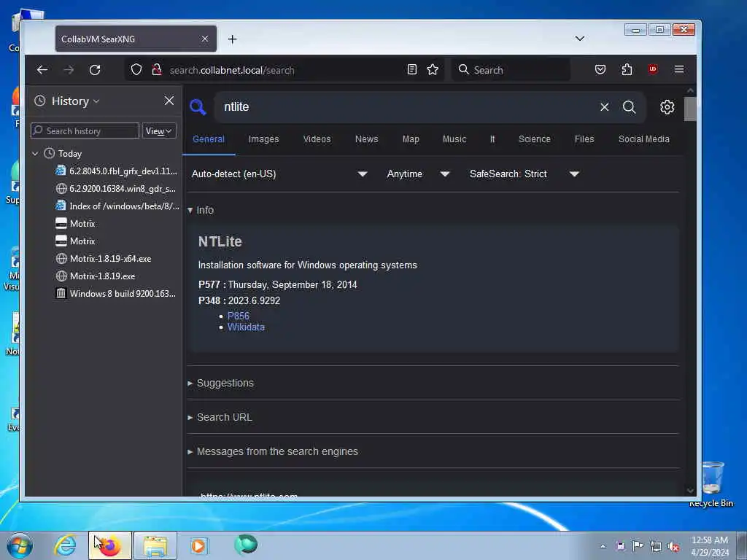Switch to the It tab
This screenshot has width=747, height=560.
pos(492,139)
